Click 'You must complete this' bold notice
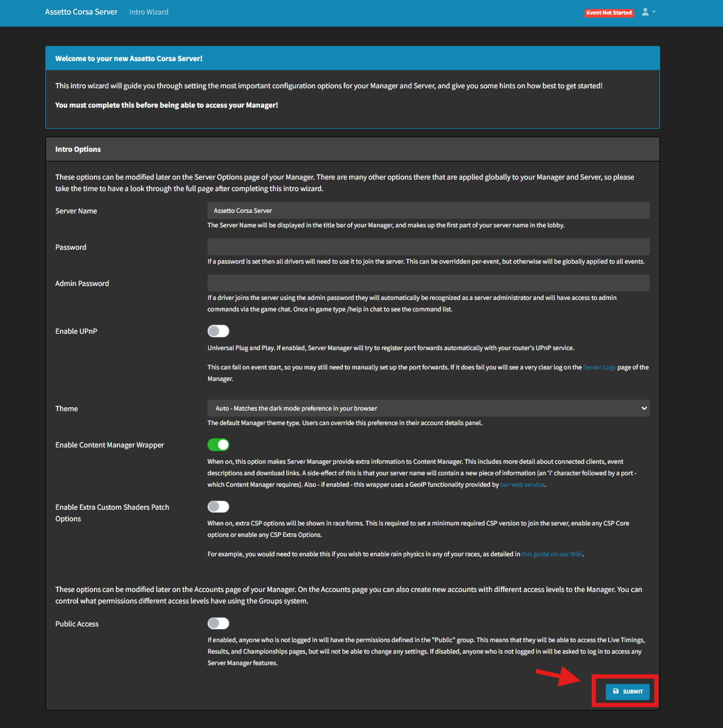The height and width of the screenshot is (728, 723). click(166, 105)
